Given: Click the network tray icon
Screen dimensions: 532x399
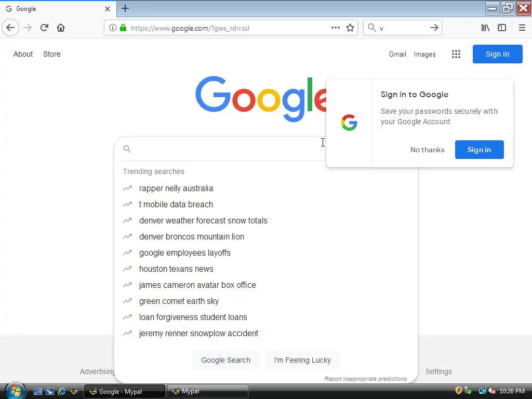Looking at the screenshot, I should (x=482, y=391).
